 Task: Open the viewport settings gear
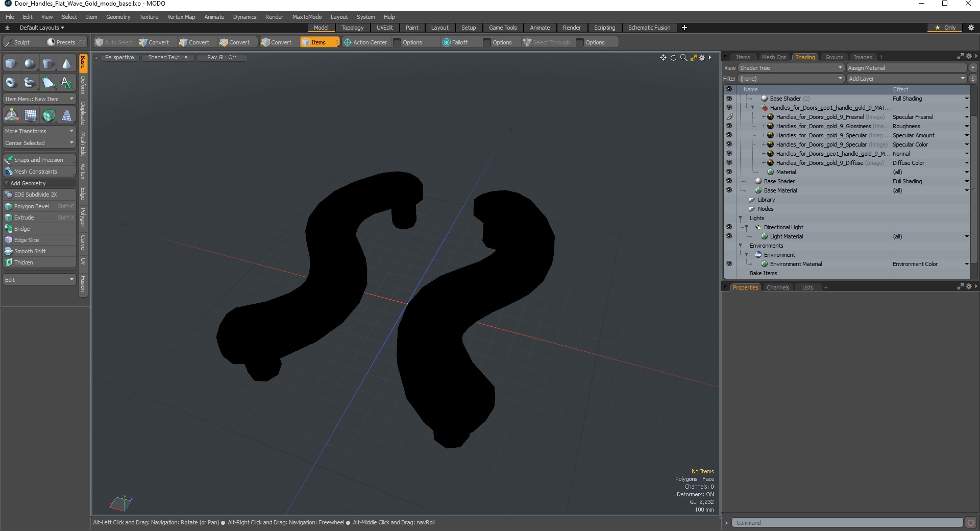coord(702,58)
